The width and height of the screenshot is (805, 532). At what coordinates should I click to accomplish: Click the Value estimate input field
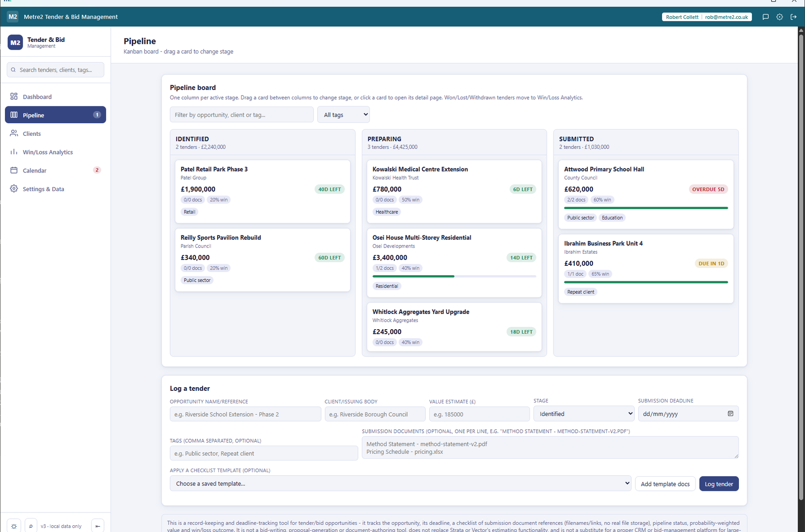click(479, 414)
